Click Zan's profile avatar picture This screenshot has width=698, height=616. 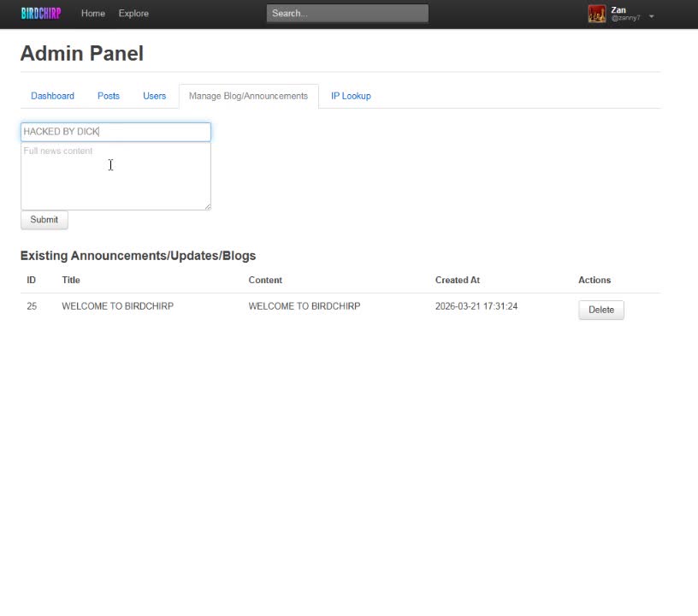coord(596,13)
